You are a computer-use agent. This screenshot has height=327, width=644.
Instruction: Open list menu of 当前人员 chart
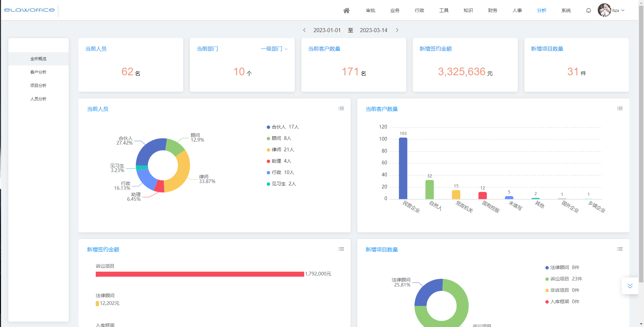pos(341,108)
